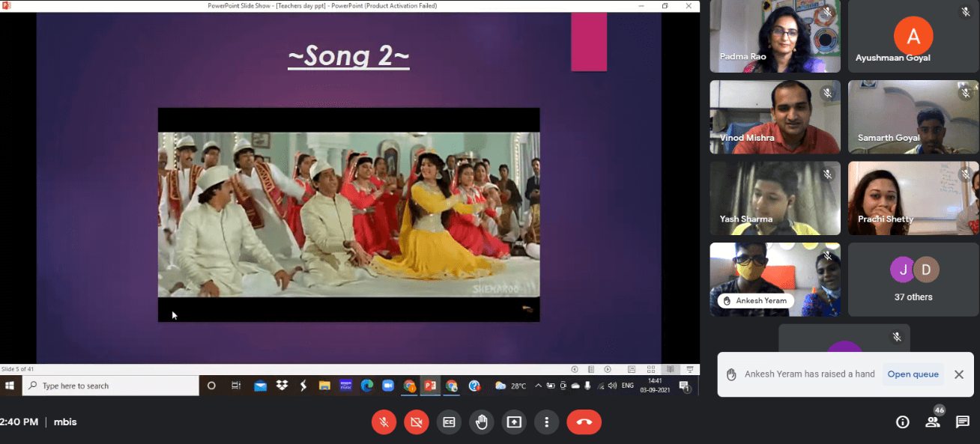Click the taskbar search box

click(x=110, y=386)
